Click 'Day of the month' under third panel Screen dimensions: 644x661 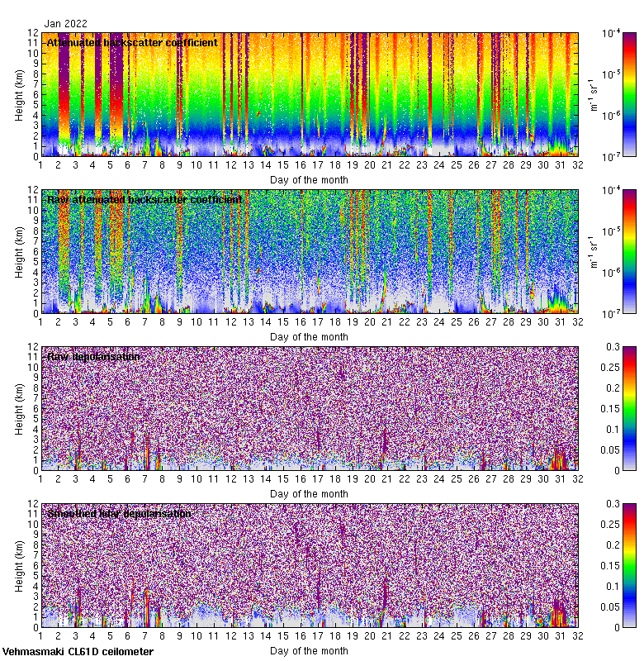(309, 493)
